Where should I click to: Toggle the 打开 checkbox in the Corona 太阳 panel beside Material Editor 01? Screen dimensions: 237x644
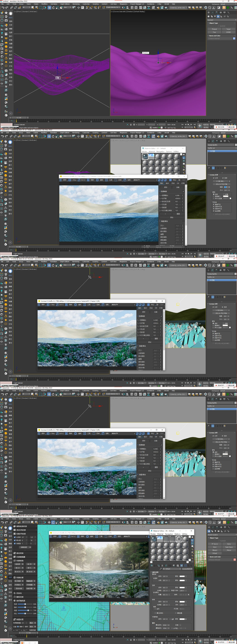(214, 178)
